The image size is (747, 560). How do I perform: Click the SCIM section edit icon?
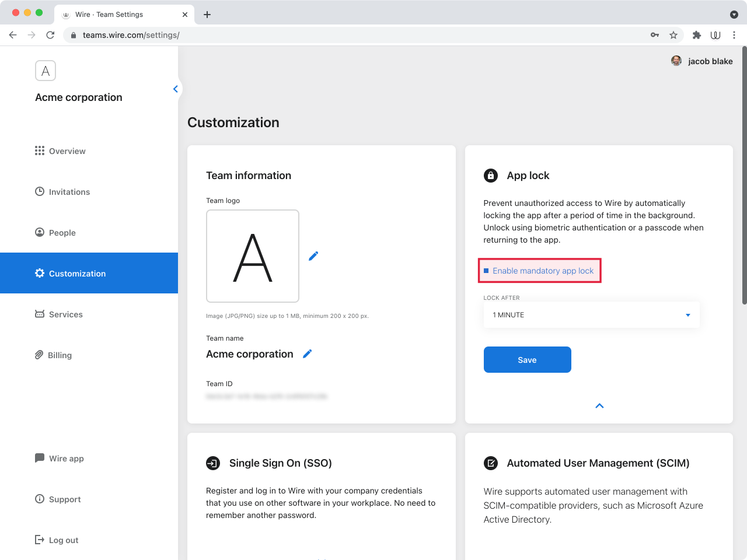tap(491, 463)
